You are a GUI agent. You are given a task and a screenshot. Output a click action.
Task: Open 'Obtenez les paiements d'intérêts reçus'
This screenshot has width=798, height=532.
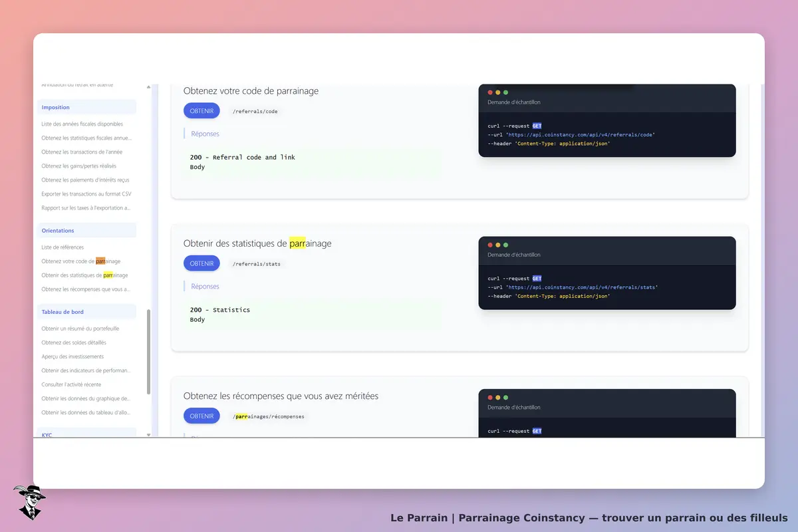85,180
